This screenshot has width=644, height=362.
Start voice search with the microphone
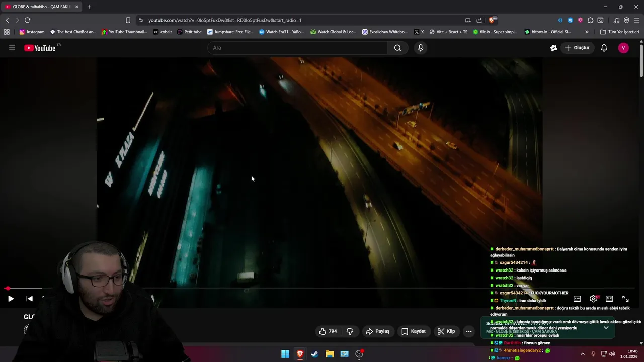pos(421,48)
